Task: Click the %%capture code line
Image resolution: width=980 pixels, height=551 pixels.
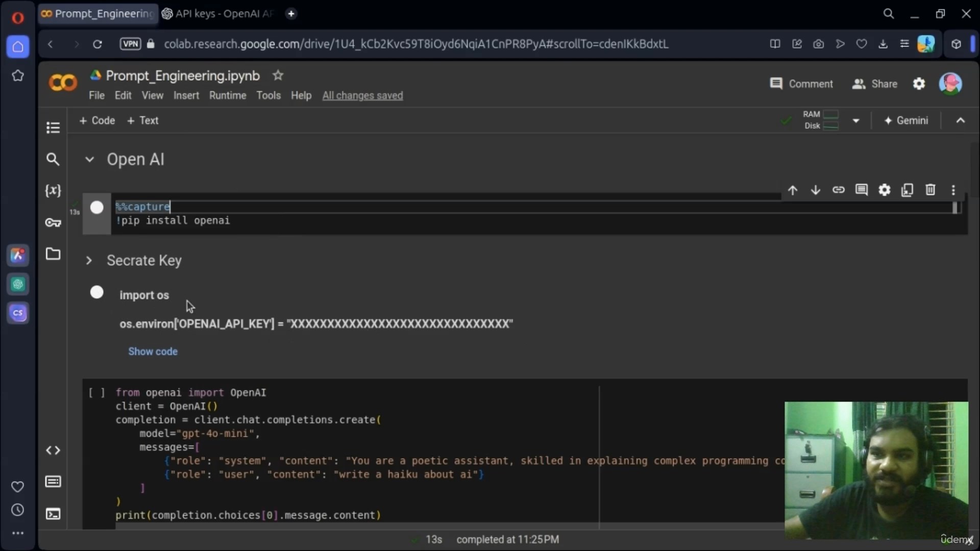Action: 143,207
